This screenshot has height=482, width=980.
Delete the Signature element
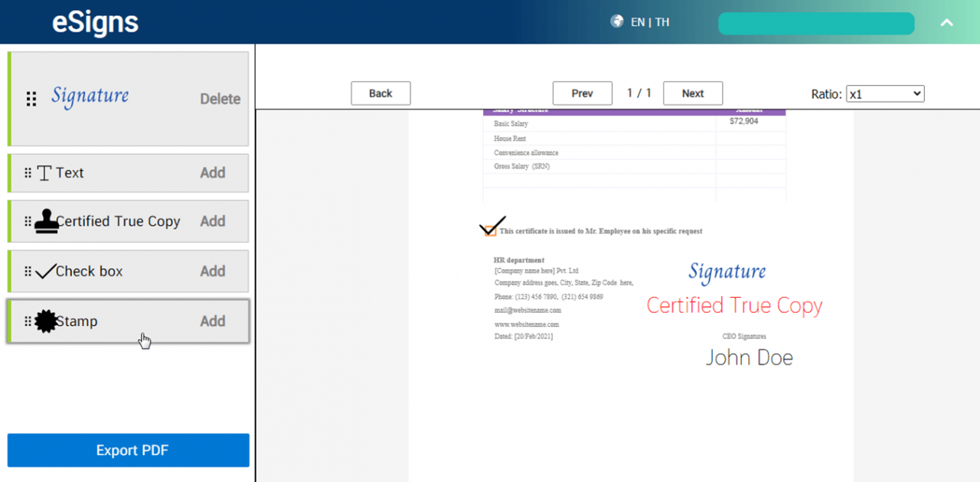point(220,98)
